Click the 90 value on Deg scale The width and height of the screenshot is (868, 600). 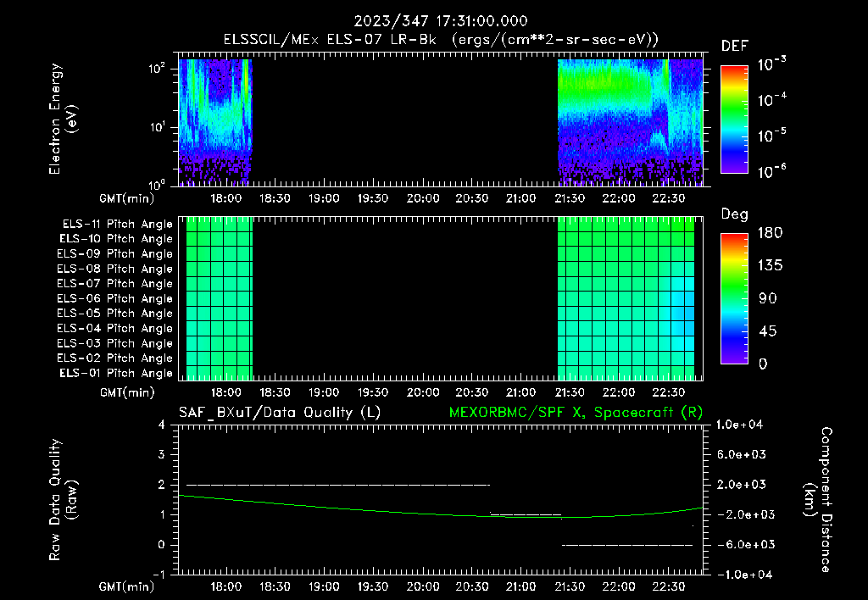[768, 299]
